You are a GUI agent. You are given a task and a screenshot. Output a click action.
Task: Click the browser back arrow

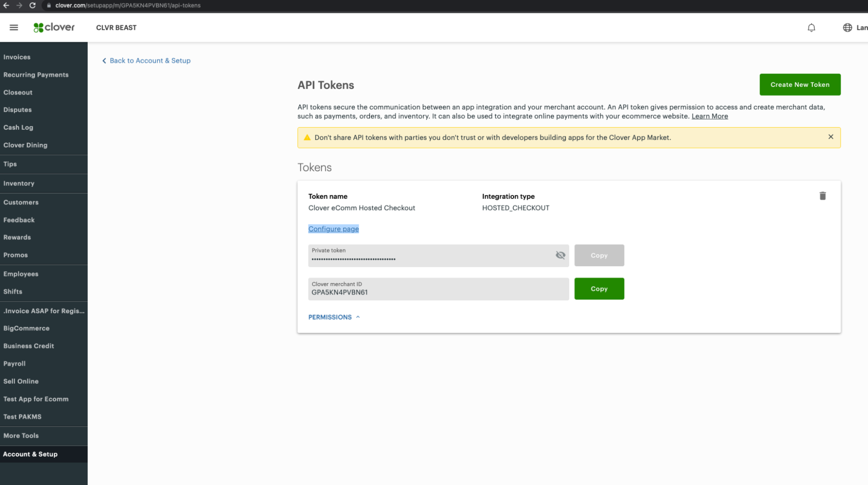6,5
